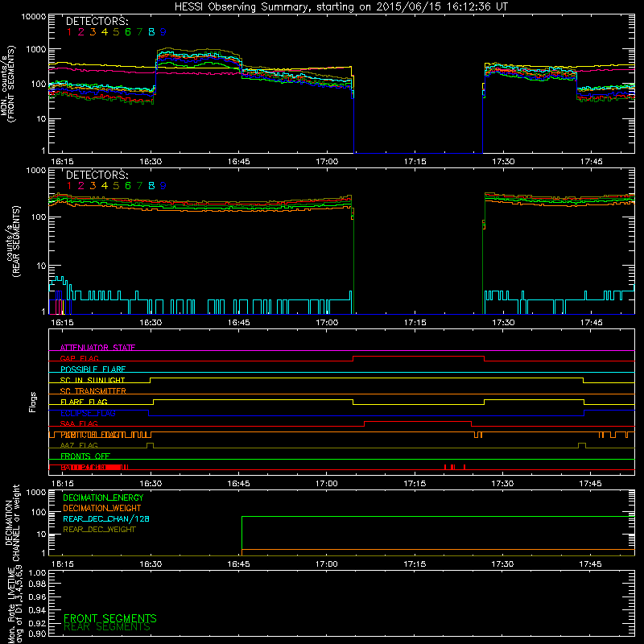Click the FRONTS_OFF flag label
The height and width of the screenshot is (644, 644).
[x=85, y=456]
